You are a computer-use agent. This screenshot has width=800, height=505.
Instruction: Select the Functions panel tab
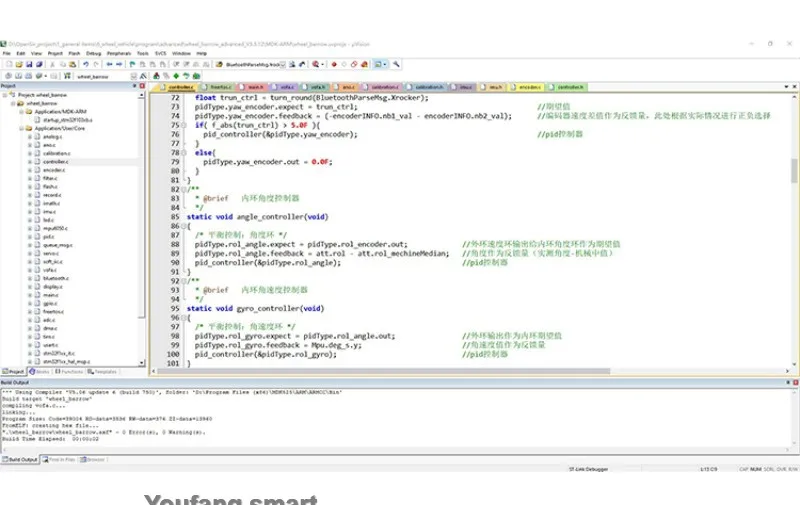[69, 372]
